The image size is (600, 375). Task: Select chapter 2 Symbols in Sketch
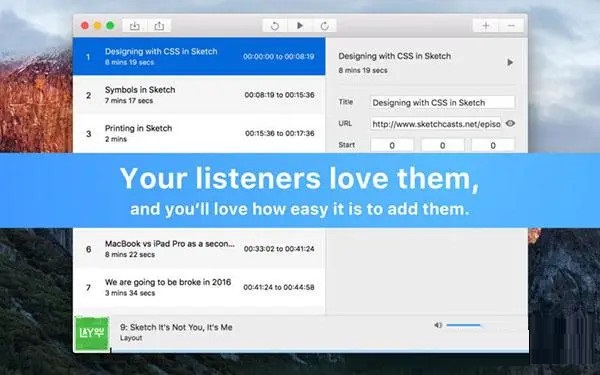click(199, 95)
